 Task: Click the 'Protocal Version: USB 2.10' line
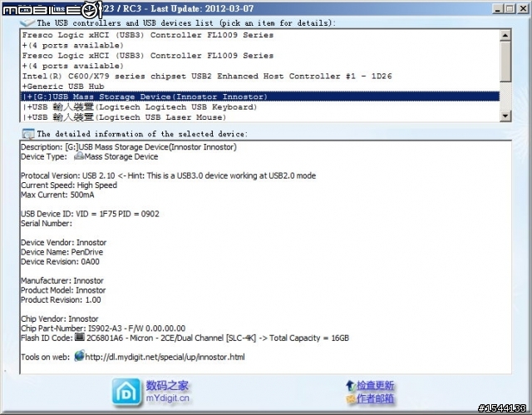pos(168,175)
